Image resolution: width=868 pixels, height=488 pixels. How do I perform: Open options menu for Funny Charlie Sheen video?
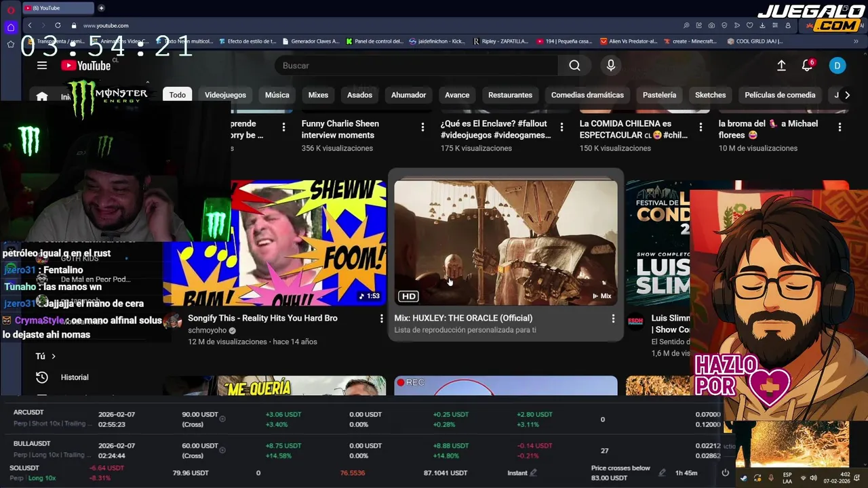422,127
